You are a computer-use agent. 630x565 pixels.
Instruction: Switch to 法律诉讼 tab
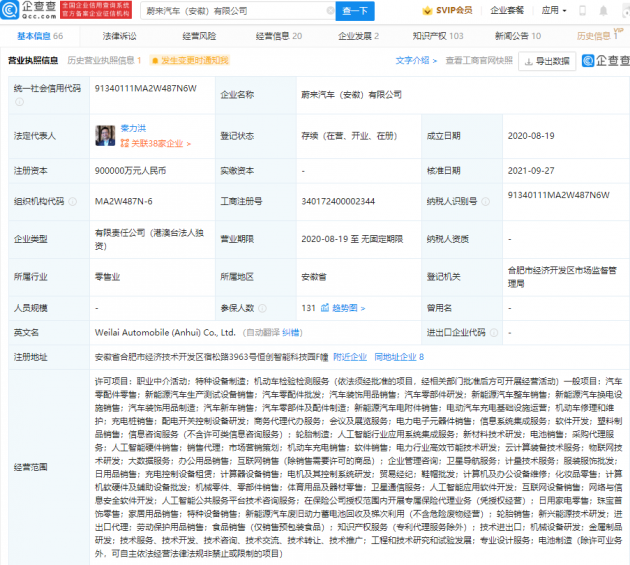(119, 36)
